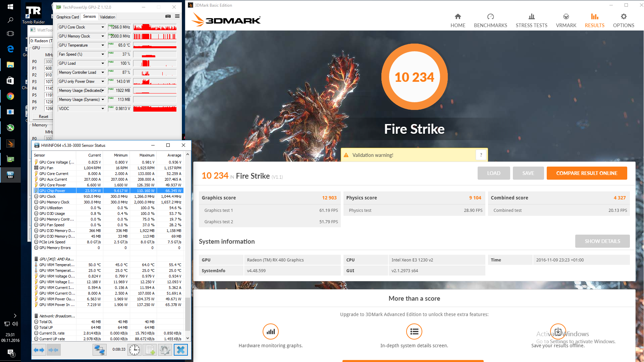Click the 3DMark Stress Tests icon

click(531, 17)
